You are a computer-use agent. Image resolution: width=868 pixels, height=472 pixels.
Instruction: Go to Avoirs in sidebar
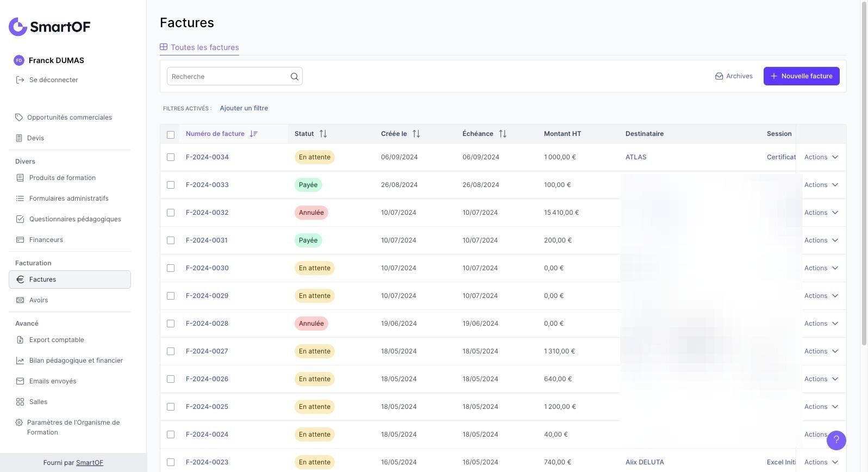click(39, 300)
